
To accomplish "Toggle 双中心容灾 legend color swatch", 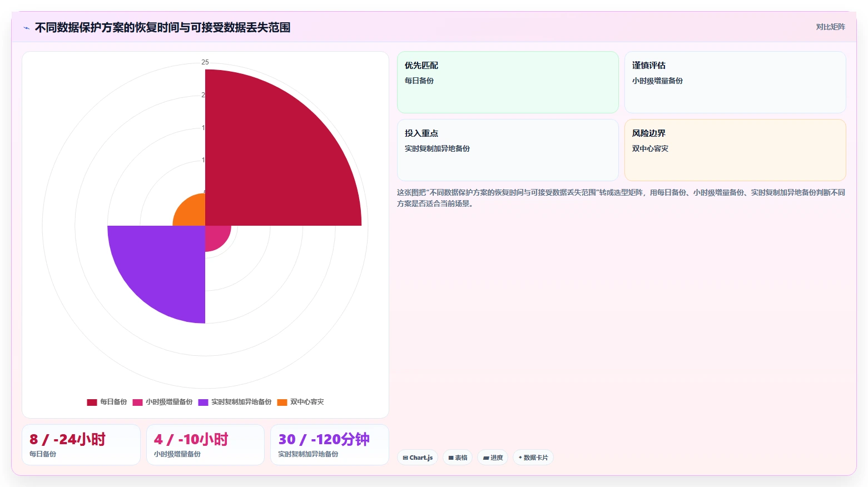I will click(x=282, y=402).
